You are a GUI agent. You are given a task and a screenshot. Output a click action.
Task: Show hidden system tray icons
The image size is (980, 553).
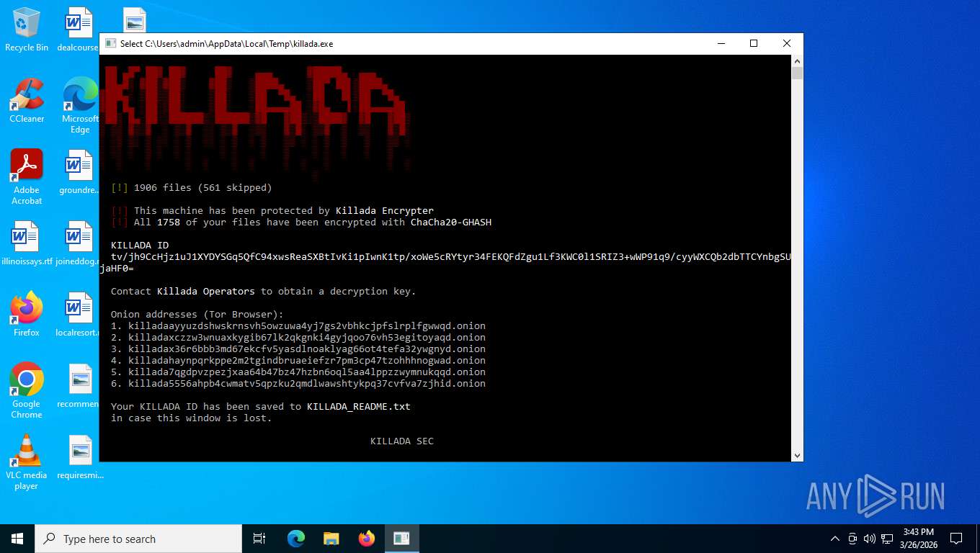835,539
